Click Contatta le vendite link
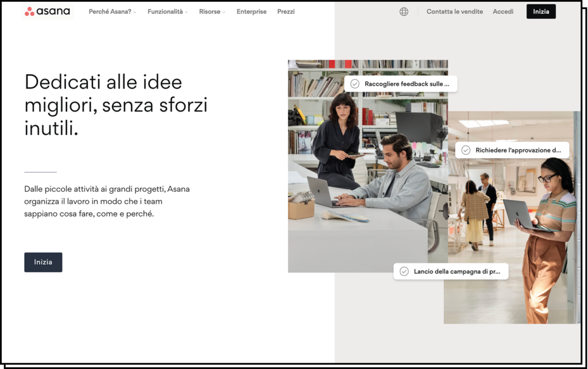The width and height of the screenshot is (588, 369). pyautogui.click(x=454, y=11)
